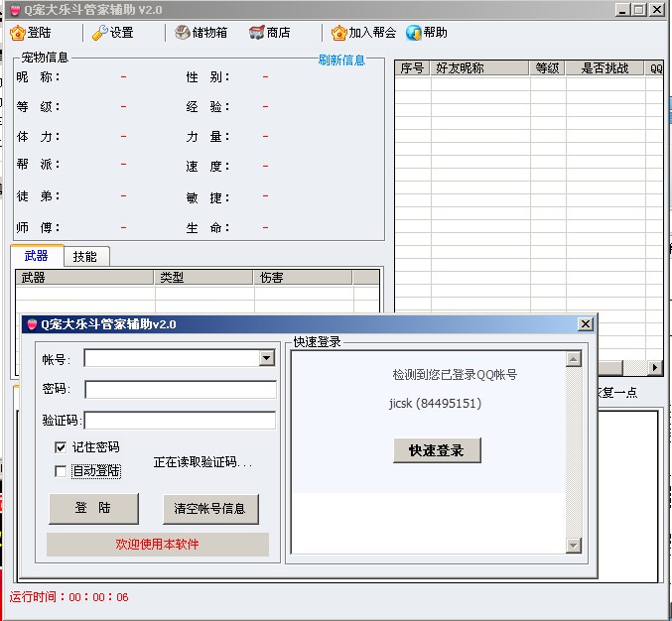Click the 清空帐号信息 button
672x621 pixels.
210,509
